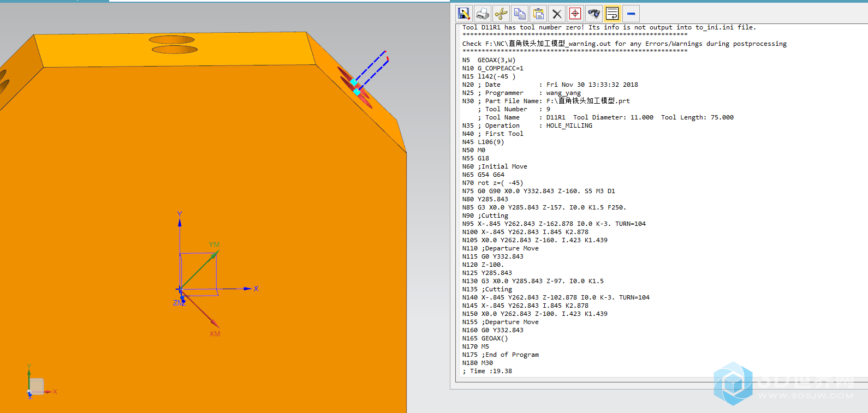Click the line 'N10 G_COMPEACC=1'
This screenshot has width=868, height=413.
tap(492, 68)
